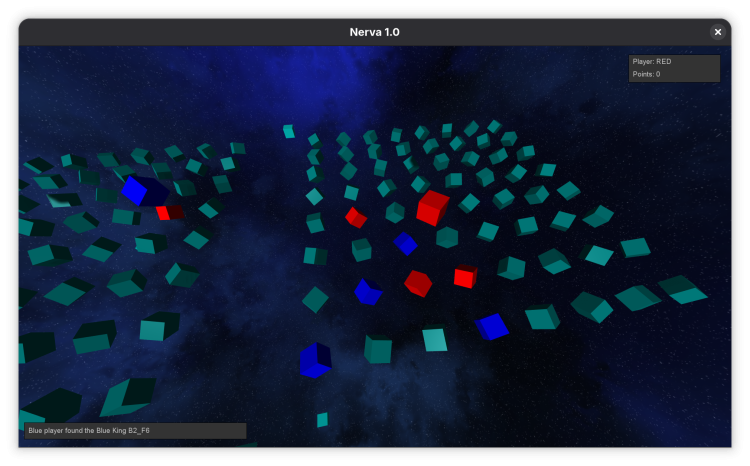The width and height of the screenshot is (750, 466).
Task: Click the 'Blue player found the Blue King' status message
Action: click(x=89, y=431)
